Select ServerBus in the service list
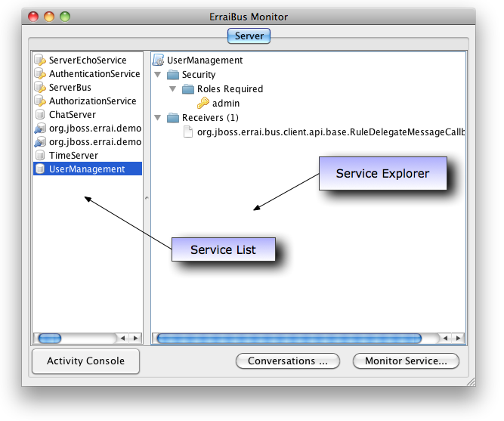 point(88,88)
